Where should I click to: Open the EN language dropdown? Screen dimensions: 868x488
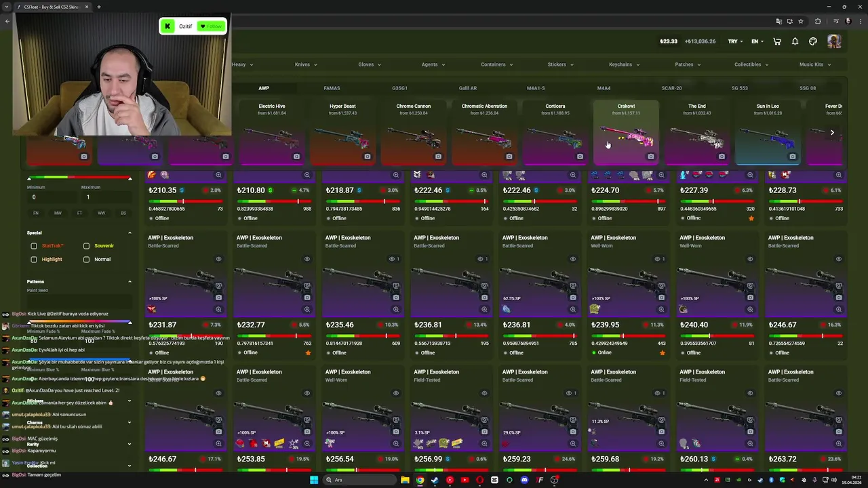pyautogui.click(x=757, y=41)
